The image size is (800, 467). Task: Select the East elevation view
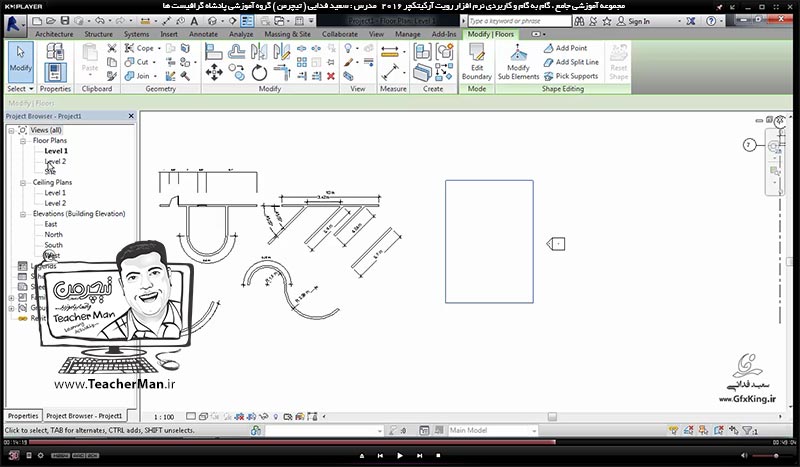tap(51, 224)
